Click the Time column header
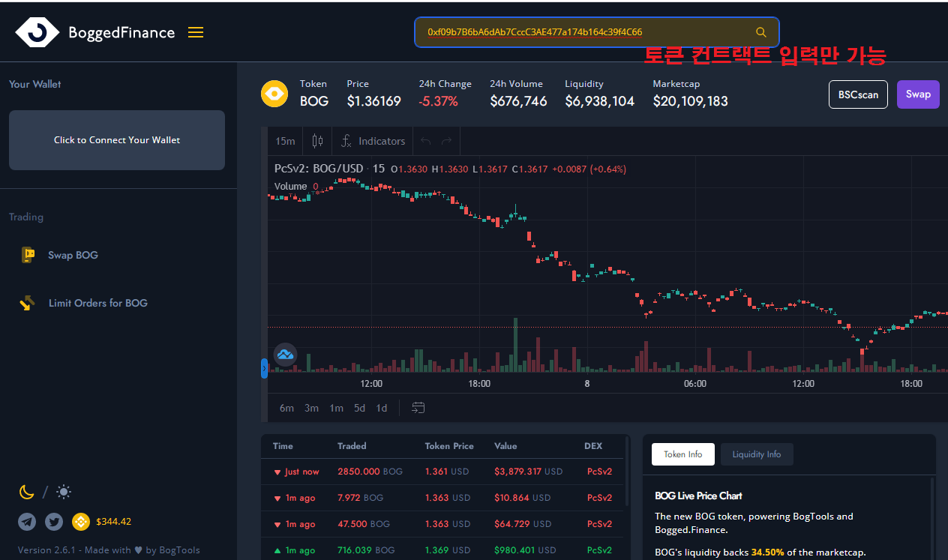This screenshot has width=948, height=560. coord(283,446)
